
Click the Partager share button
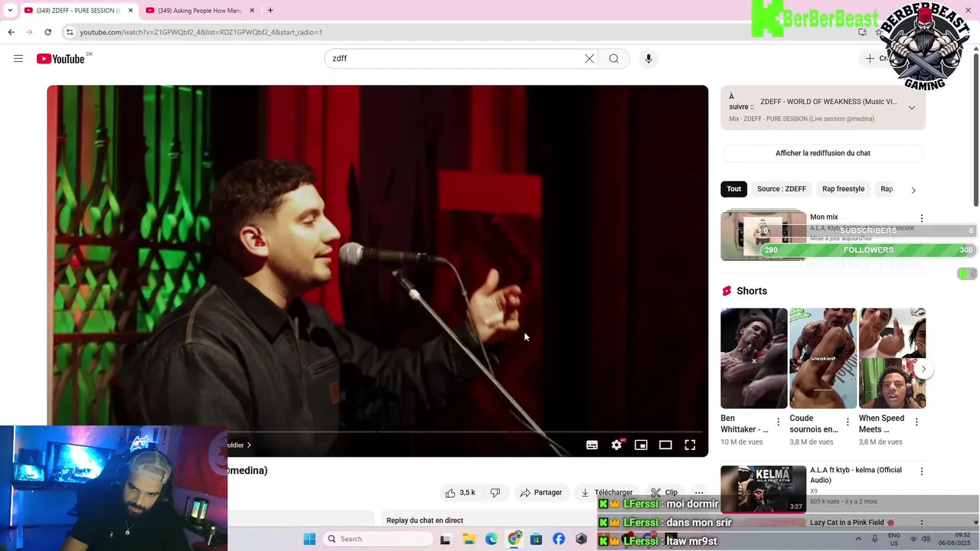[541, 493]
